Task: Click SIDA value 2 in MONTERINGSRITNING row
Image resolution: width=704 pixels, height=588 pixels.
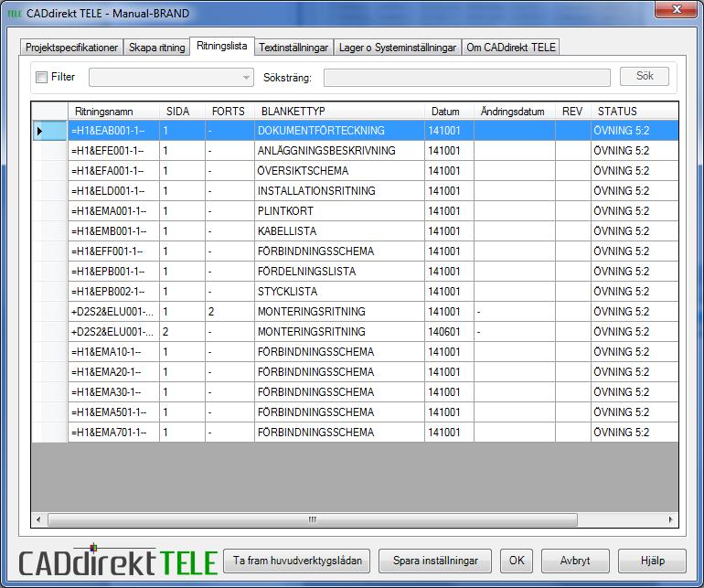Action: [182, 332]
